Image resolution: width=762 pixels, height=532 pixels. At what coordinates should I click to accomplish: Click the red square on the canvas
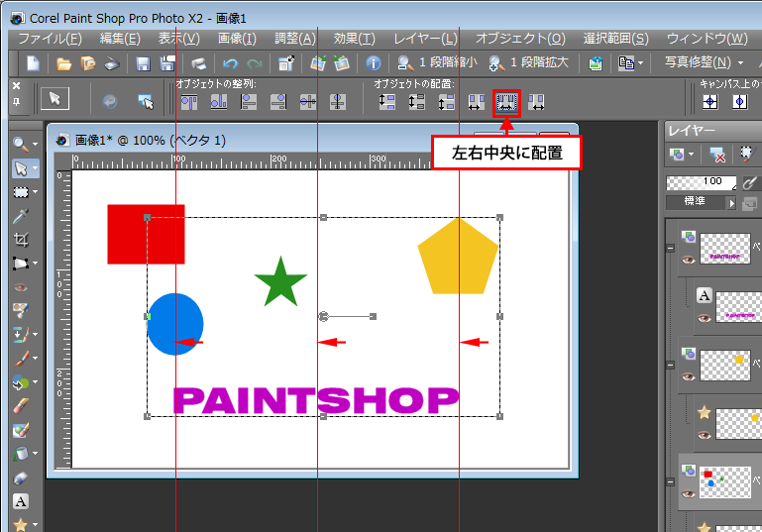point(146,234)
